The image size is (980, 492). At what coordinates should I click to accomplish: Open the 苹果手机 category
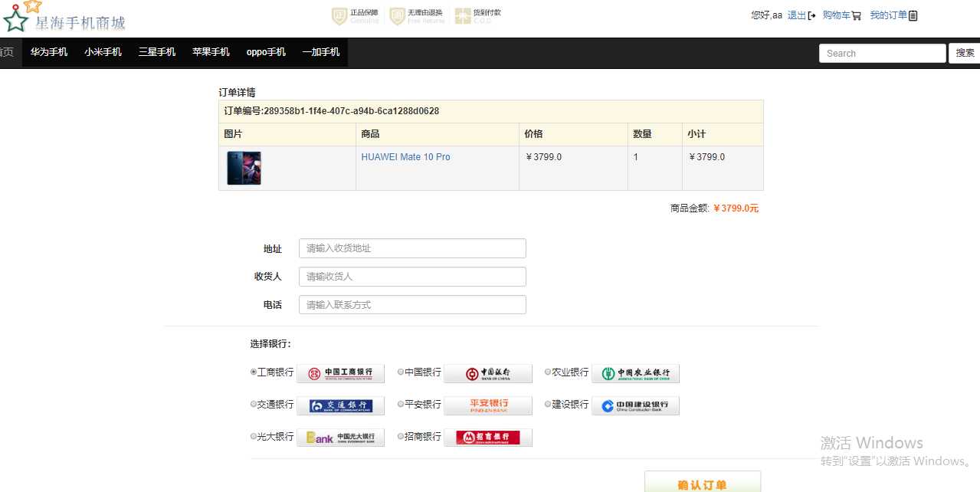(x=211, y=52)
